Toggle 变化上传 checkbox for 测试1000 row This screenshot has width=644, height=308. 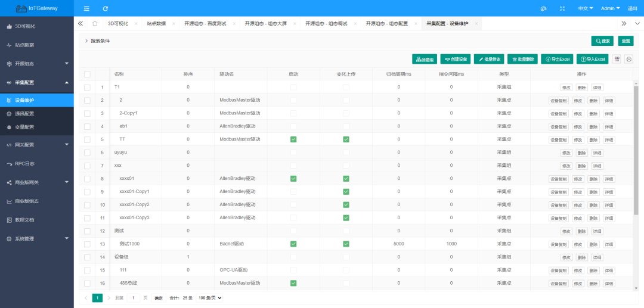point(346,244)
